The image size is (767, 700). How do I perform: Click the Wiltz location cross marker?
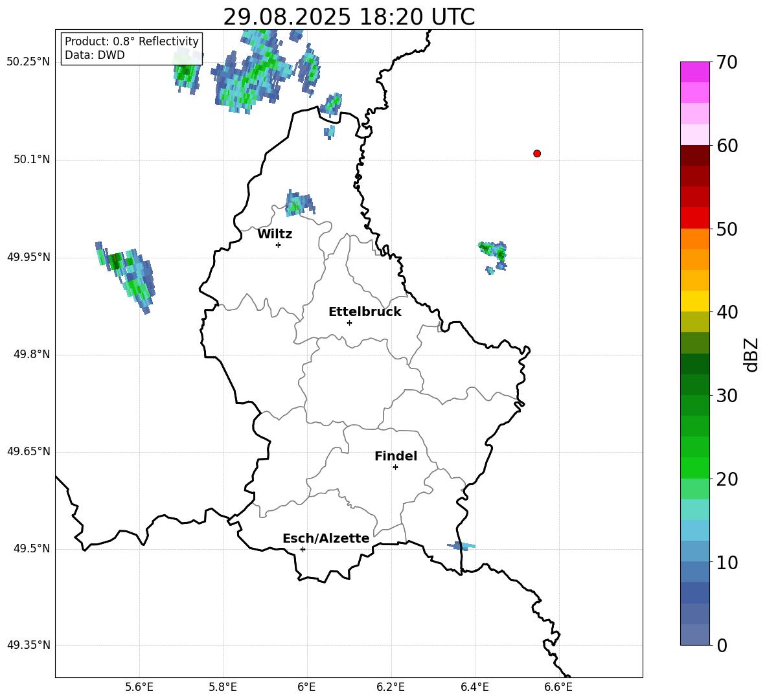click(279, 245)
